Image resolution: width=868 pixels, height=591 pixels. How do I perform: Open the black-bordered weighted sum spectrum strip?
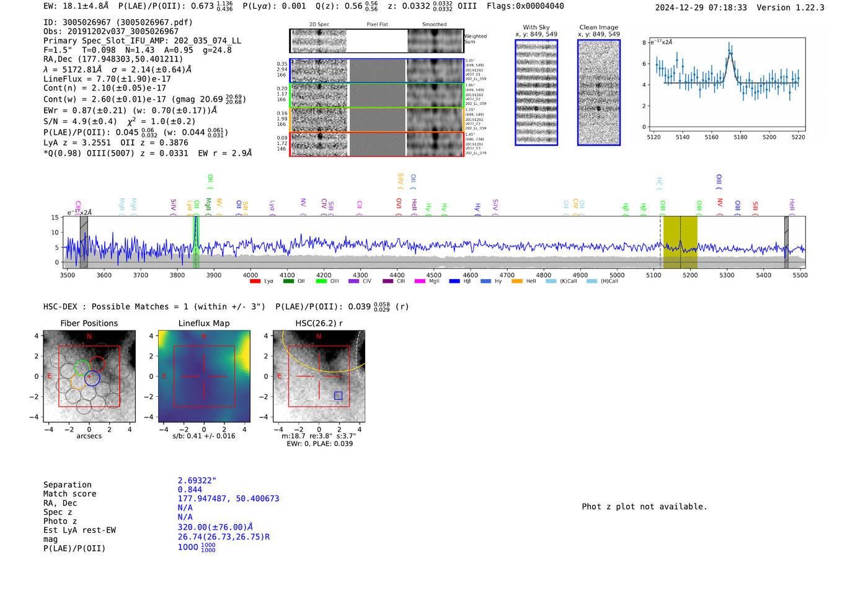click(376, 41)
